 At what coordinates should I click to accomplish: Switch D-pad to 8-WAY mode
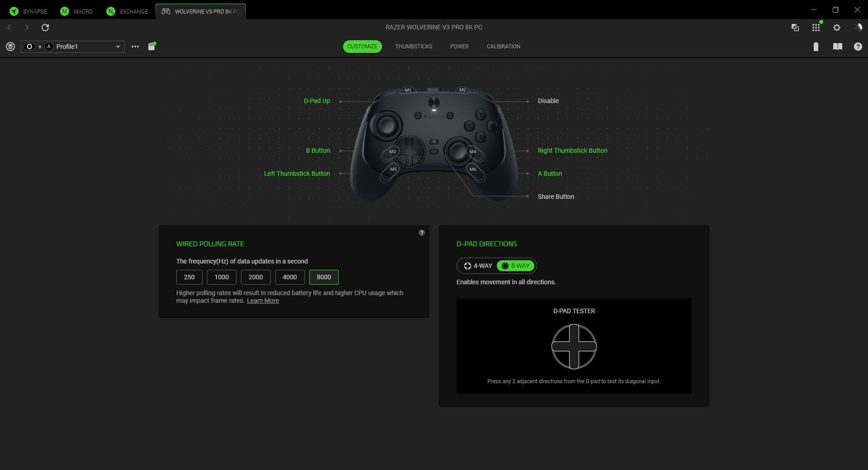[x=515, y=266]
